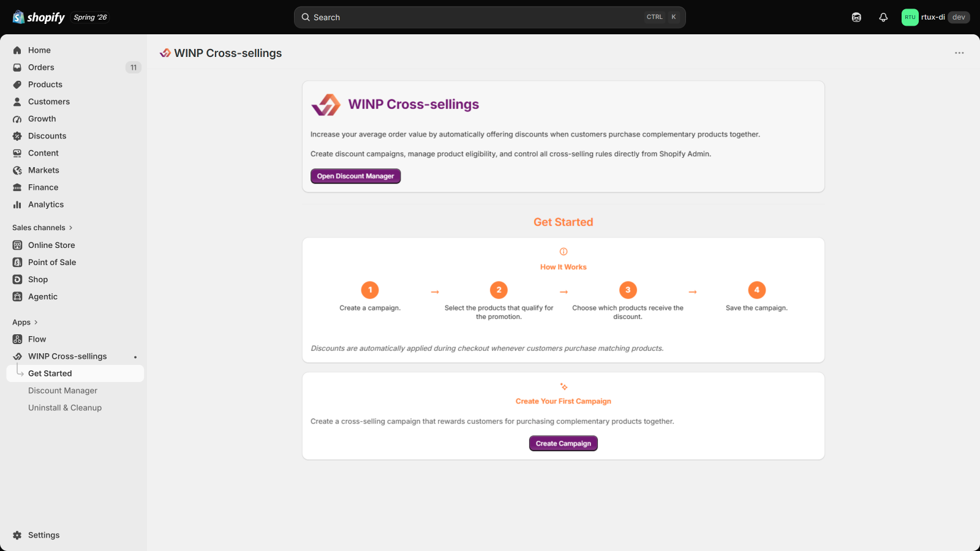980x551 pixels.
Task: Open Get Started in the app submenu
Action: (75, 373)
